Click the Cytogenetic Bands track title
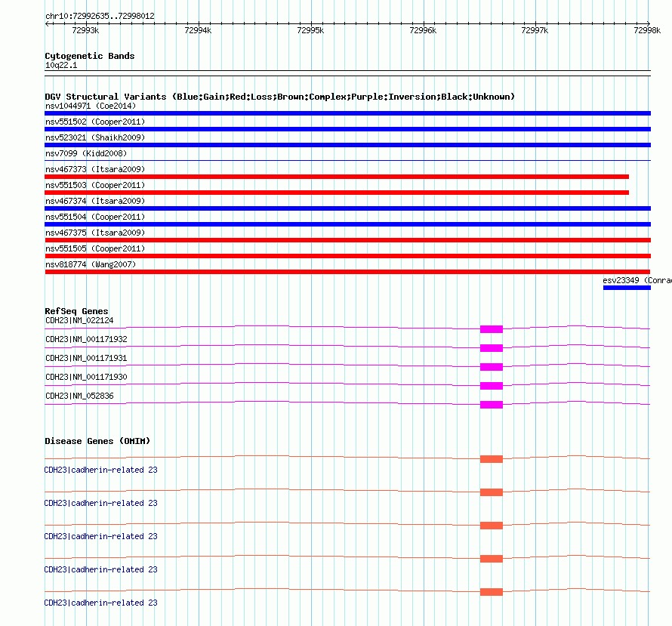This screenshot has width=672, height=626. pos(90,56)
